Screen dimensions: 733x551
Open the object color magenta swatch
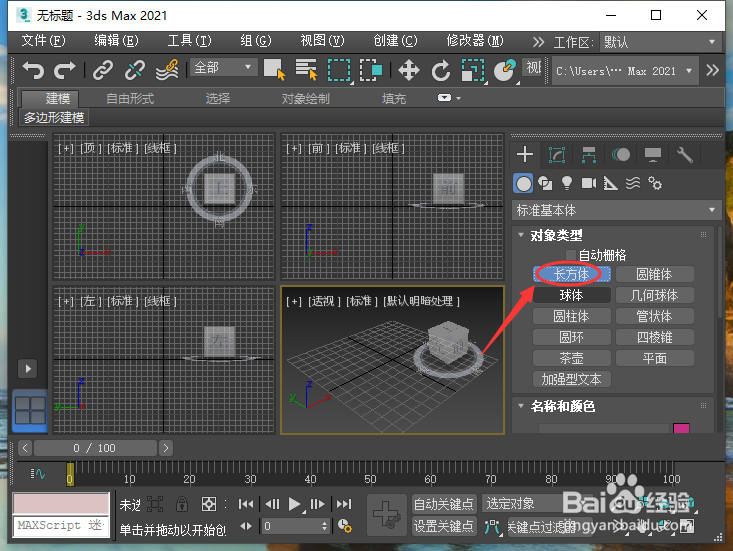point(681,428)
